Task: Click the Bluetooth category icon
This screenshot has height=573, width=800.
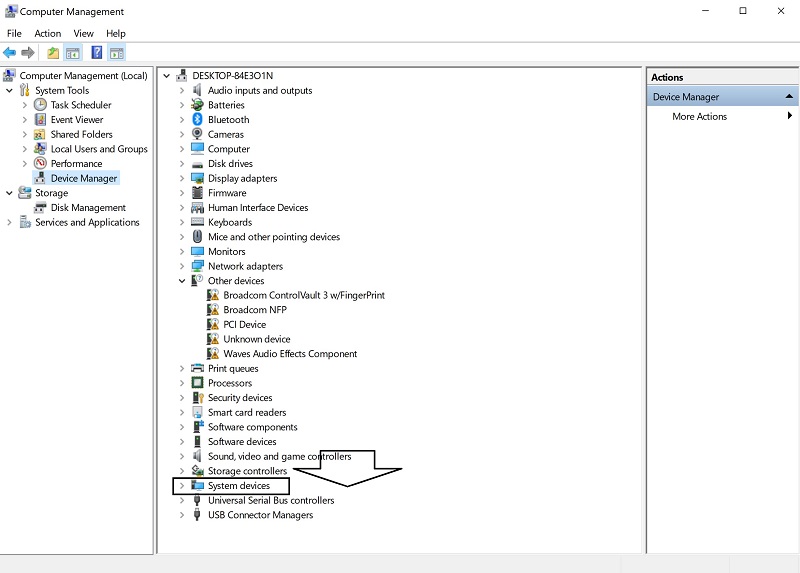Action: click(197, 119)
